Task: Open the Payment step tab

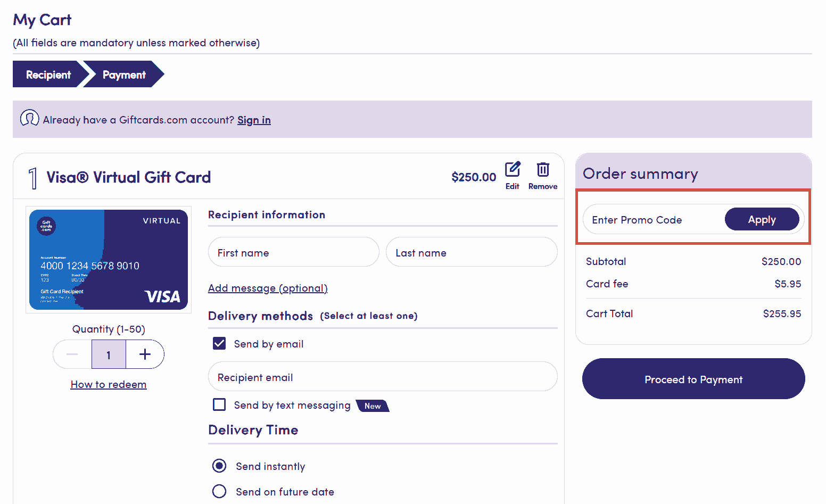Action: [124, 75]
